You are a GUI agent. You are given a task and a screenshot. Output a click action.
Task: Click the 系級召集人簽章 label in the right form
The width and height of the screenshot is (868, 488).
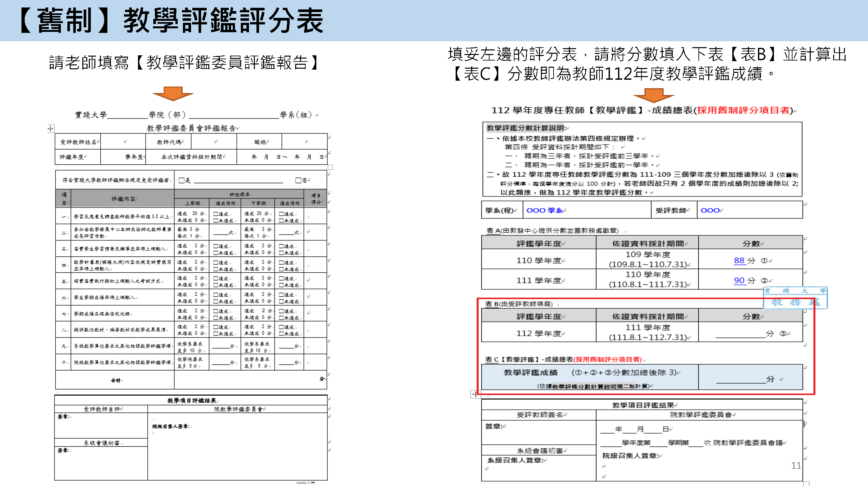click(515, 460)
